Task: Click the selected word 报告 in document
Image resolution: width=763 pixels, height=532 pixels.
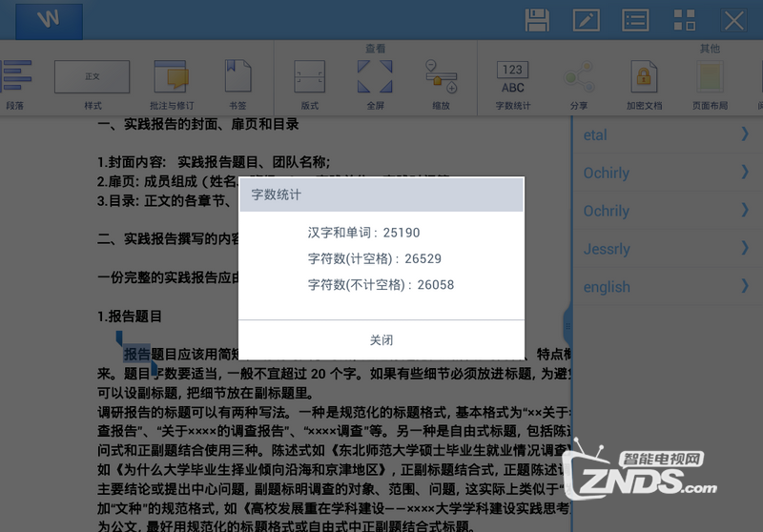Action: point(136,354)
